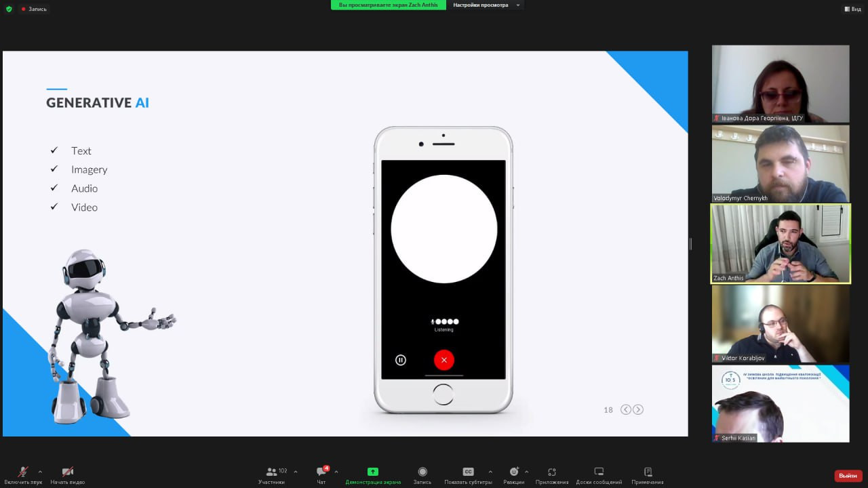Click the green banner naming Zach Anthis's screen
The width and height of the screenshot is (868, 488).
coord(389,5)
